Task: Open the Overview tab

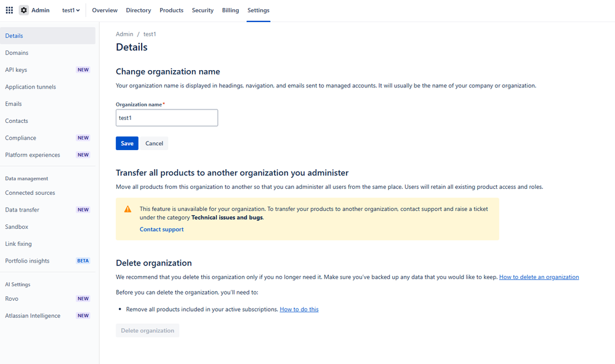Action: (105, 10)
